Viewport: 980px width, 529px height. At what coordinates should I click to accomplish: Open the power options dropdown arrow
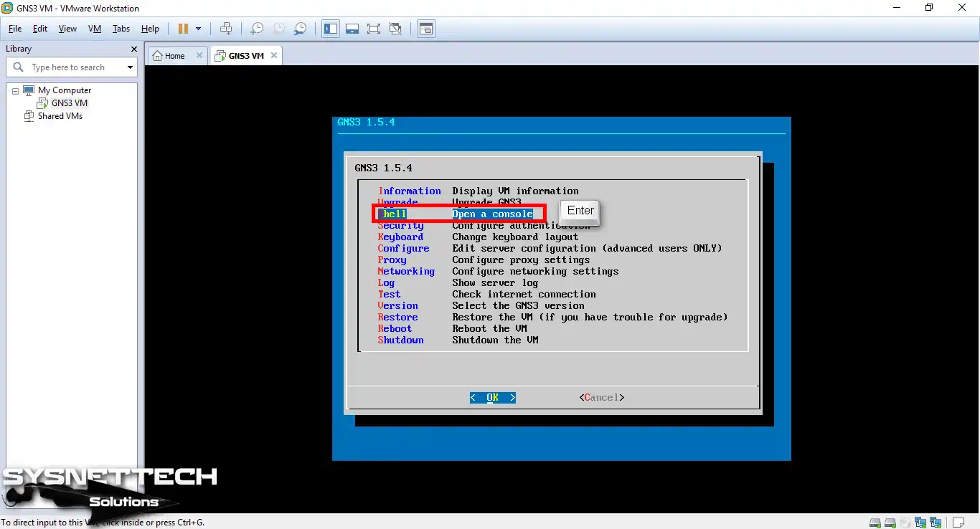(x=199, y=29)
